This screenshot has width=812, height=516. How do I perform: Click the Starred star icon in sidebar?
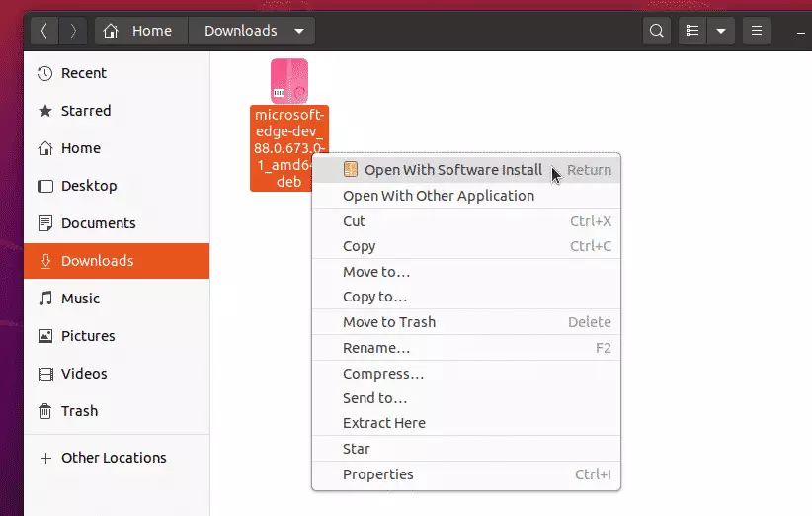45,111
